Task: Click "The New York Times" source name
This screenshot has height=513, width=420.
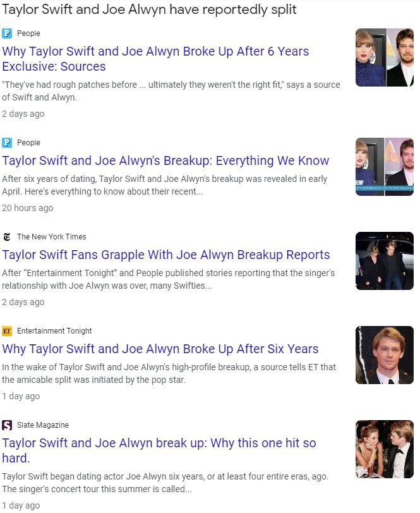Action: (x=52, y=237)
